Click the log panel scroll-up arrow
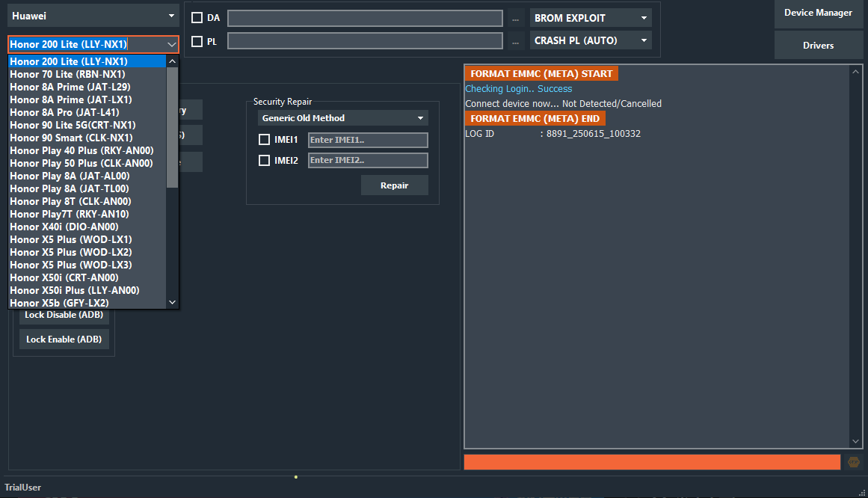868x498 pixels. point(856,72)
